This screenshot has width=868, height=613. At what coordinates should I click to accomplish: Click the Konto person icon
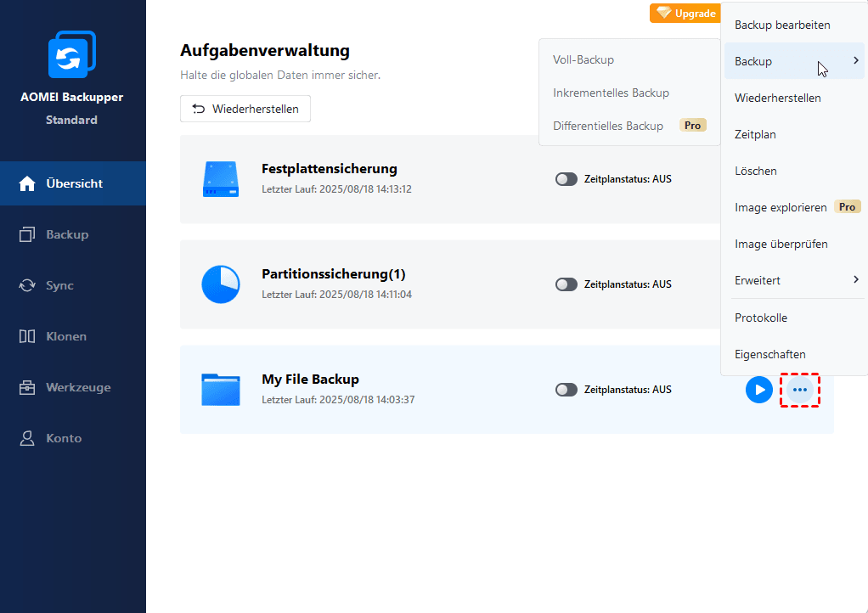click(27, 438)
